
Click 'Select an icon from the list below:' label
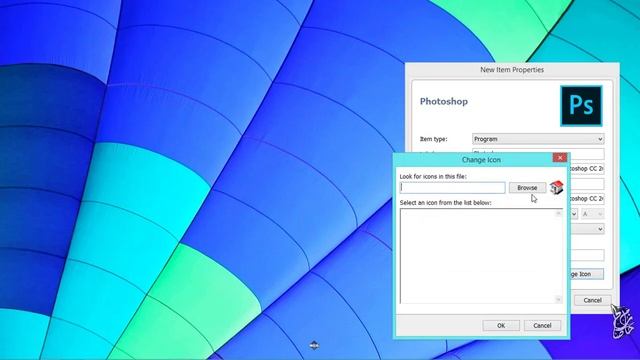coord(445,203)
